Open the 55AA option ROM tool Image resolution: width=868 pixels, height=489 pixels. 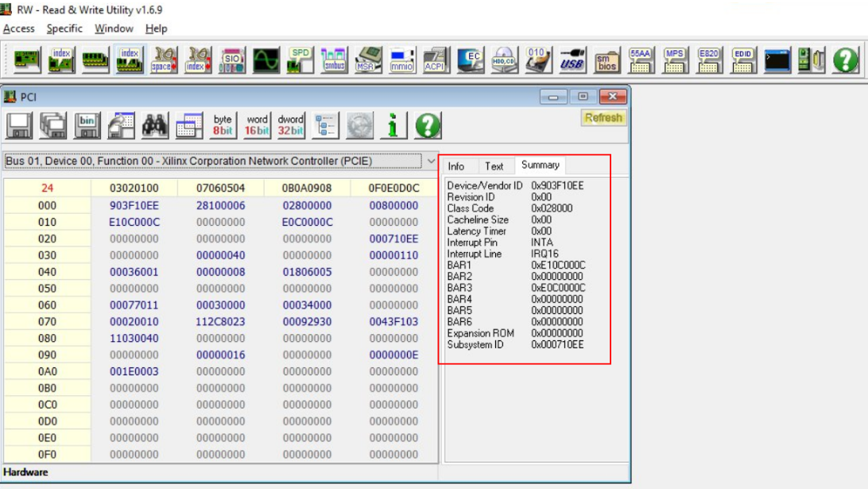pos(641,60)
